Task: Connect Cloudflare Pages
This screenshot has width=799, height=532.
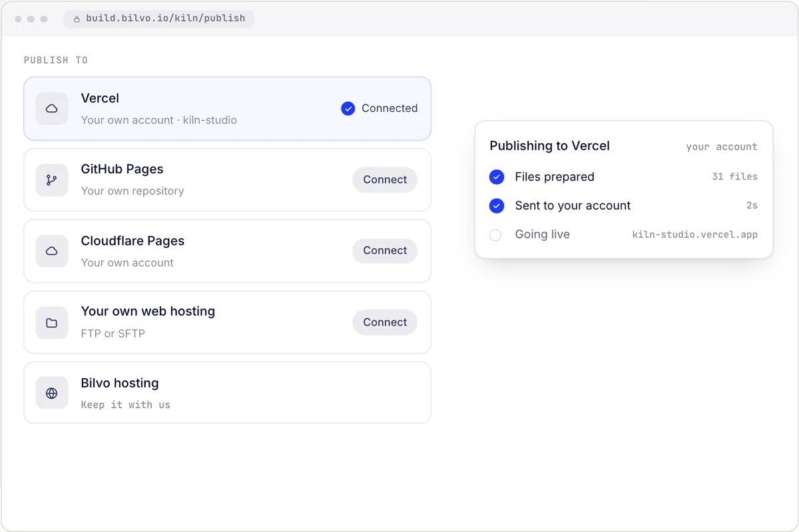Action: pyautogui.click(x=385, y=250)
